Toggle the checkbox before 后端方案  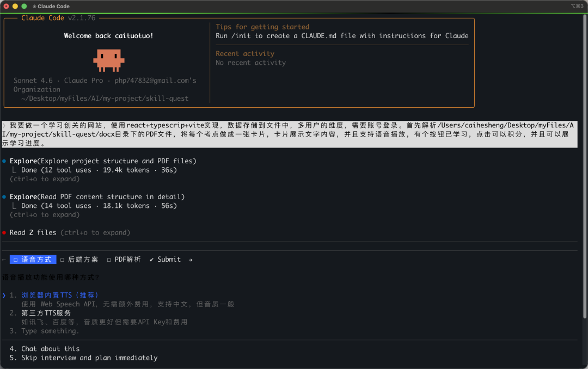[x=62, y=260]
